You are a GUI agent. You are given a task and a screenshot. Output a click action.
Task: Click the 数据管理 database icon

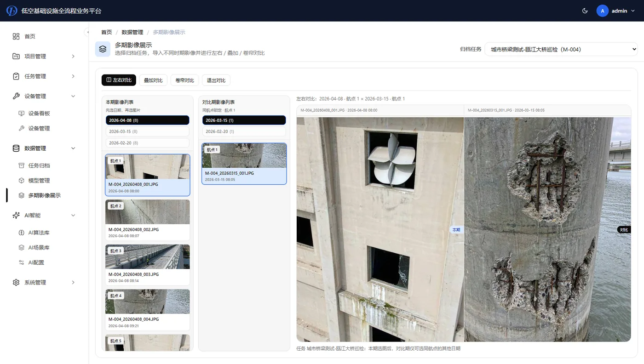16,148
